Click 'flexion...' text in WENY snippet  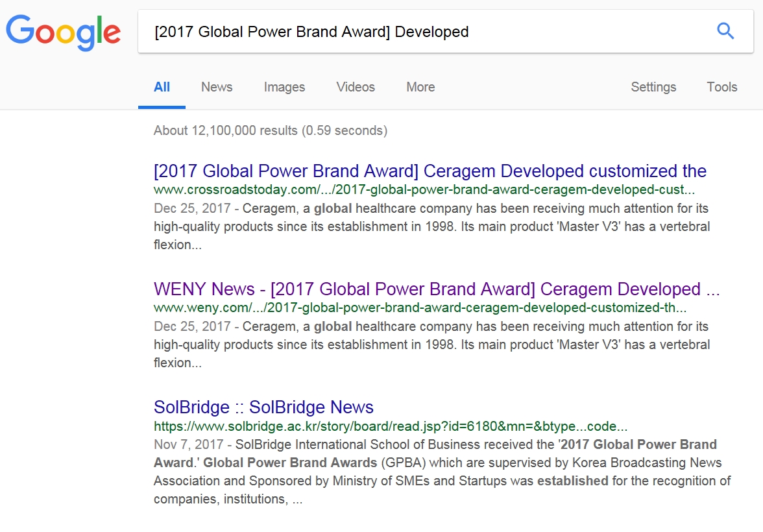pyautogui.click(x=178, y=363)
